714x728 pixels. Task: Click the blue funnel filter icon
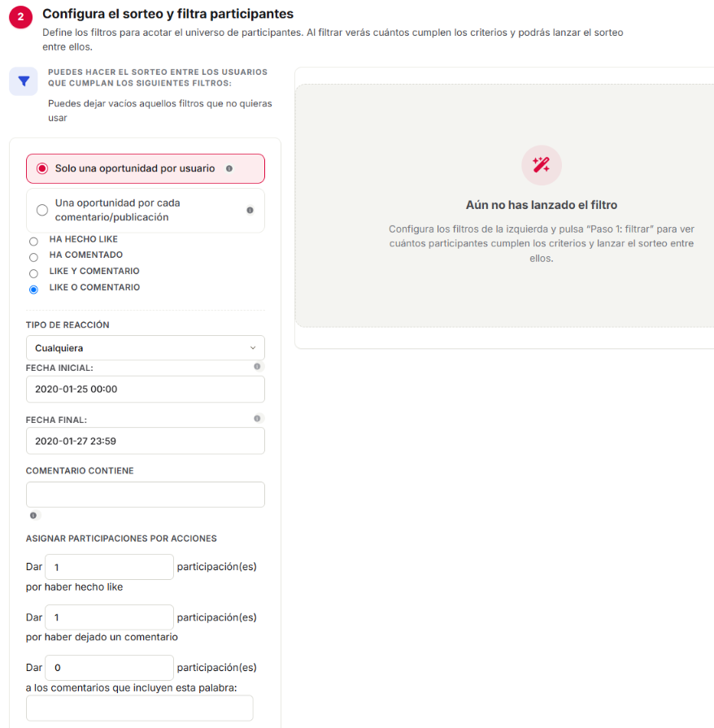[24, 81]
